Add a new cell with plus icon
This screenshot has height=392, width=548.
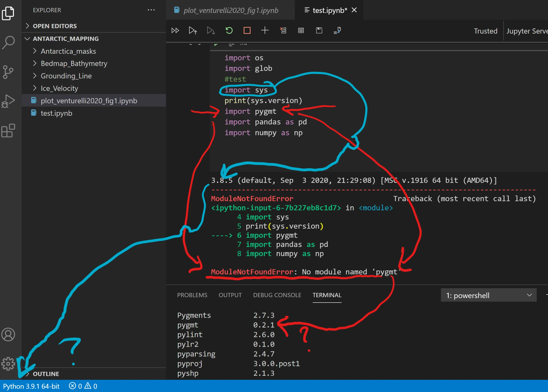tap(265, 31)
